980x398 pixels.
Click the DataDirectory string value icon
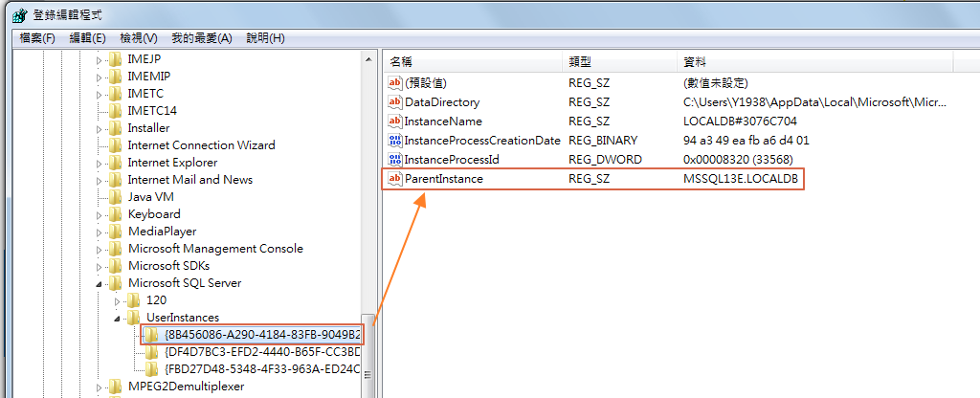tap(394, 102)
